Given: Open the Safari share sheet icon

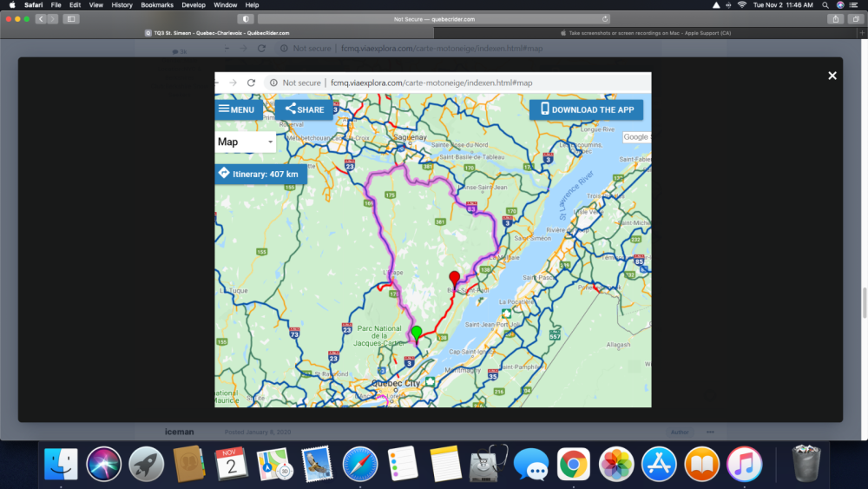Looking at the screenshot, I should [x=836, y=19].
